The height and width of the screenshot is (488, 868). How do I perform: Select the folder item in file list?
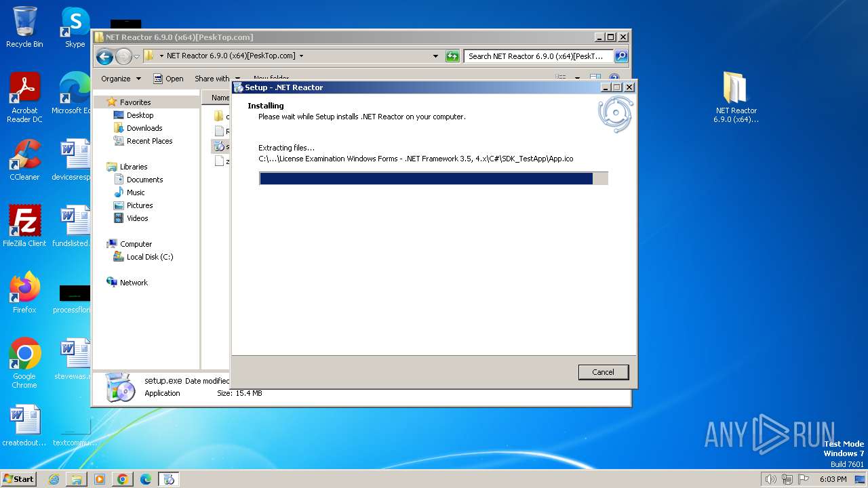pyautogui.click(x=221, y=117)
